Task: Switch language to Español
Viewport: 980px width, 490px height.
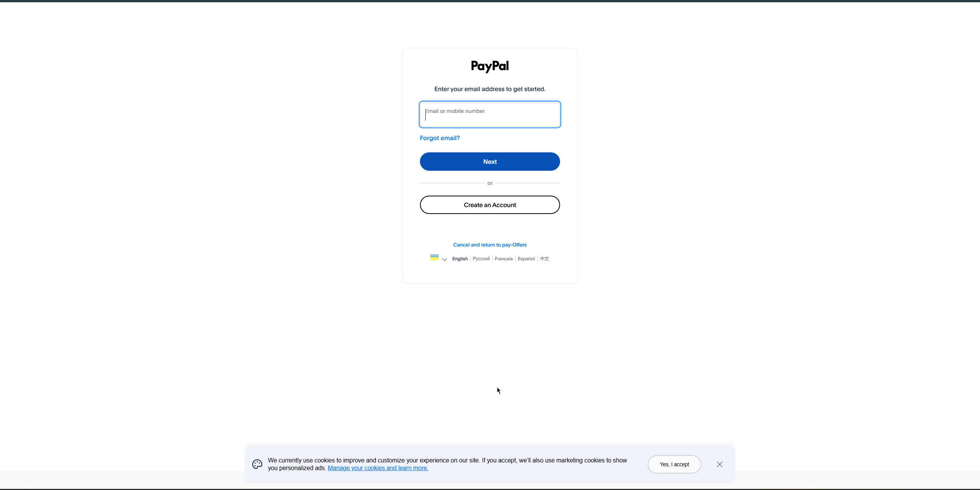Action: coord(526,259)
